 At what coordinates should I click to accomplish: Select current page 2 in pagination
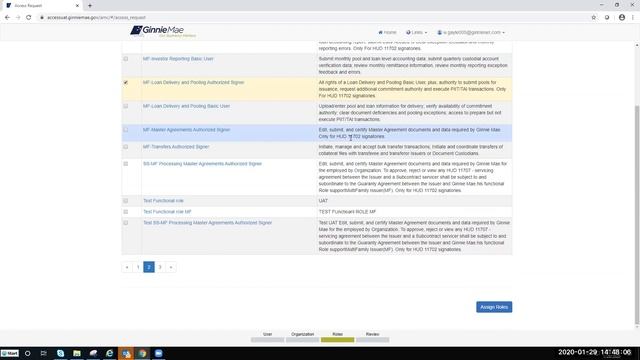(x=149, y=267)
